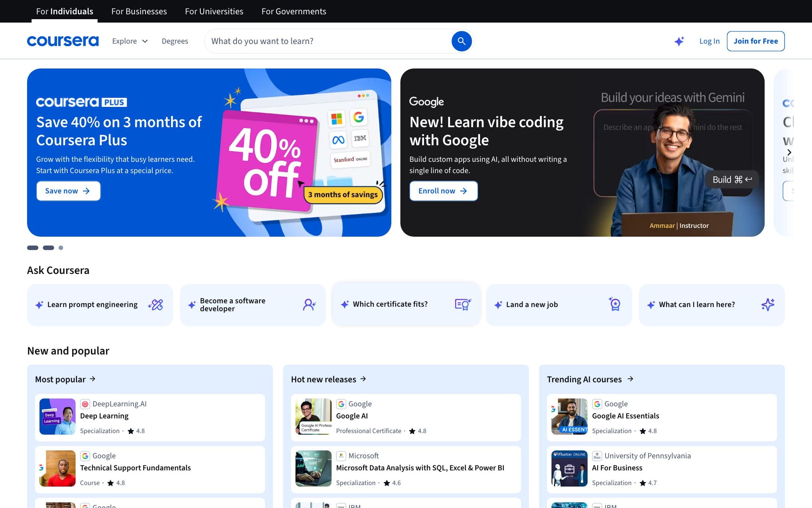Click Google logo beside Technical Support Fundamentals
This screenshot has width=812, height=508.
[85, 456]
